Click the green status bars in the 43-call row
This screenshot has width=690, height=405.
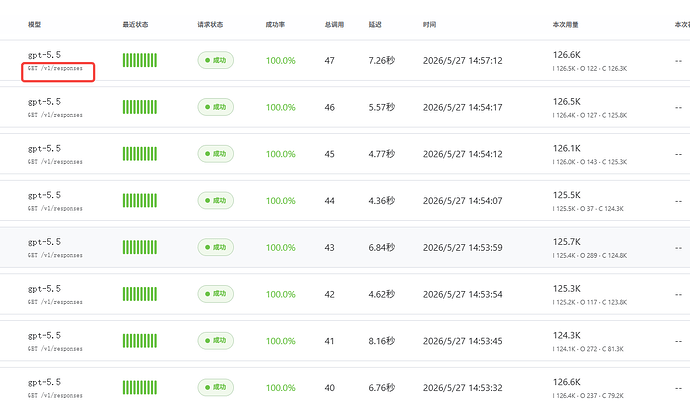pos(139,247)
